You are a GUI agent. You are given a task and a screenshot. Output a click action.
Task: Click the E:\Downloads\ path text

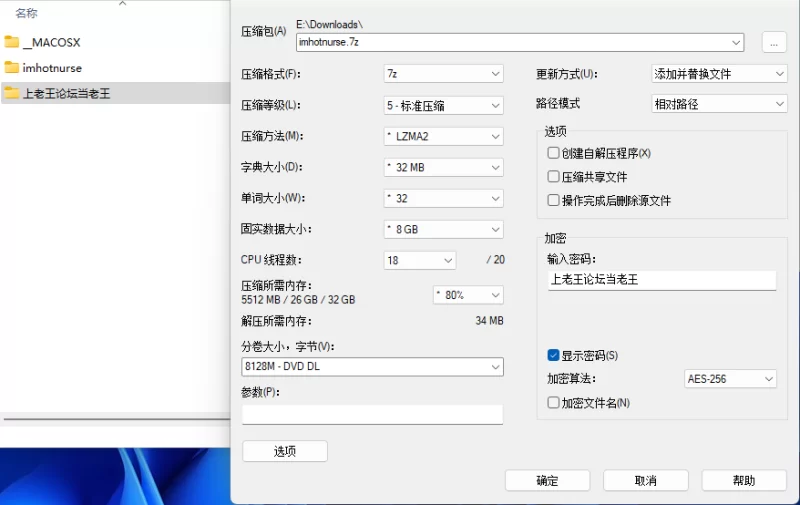point(329,24)
